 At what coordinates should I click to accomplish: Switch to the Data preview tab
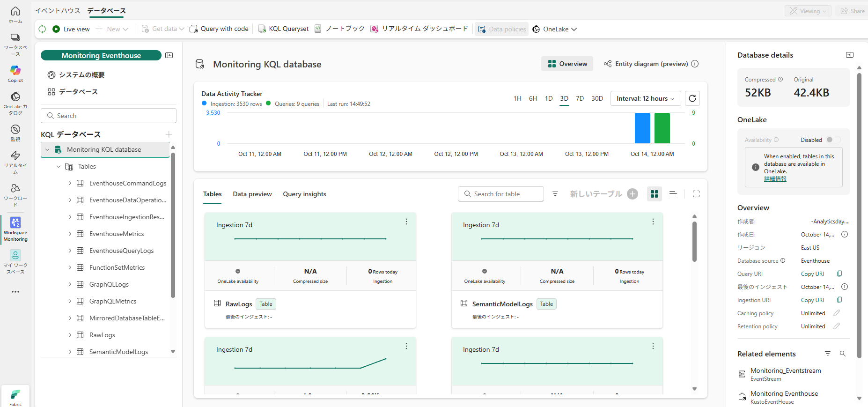[252, 194]
